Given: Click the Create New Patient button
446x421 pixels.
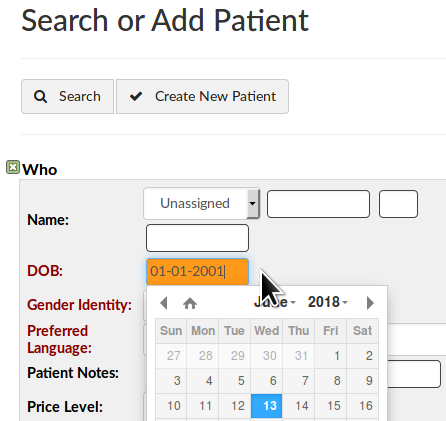Looking at the screenshot, I should (202, 97).
